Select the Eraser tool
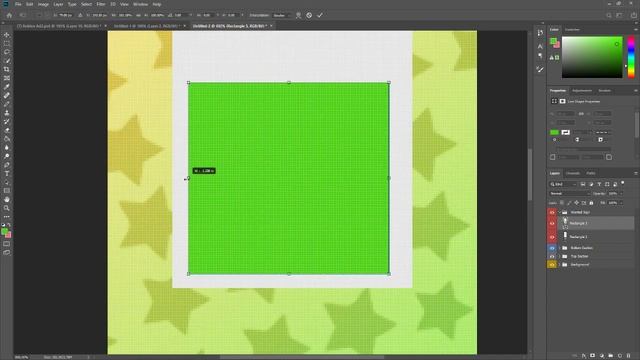Viewport: 640px width, 360px height. [x=7, y=130]
